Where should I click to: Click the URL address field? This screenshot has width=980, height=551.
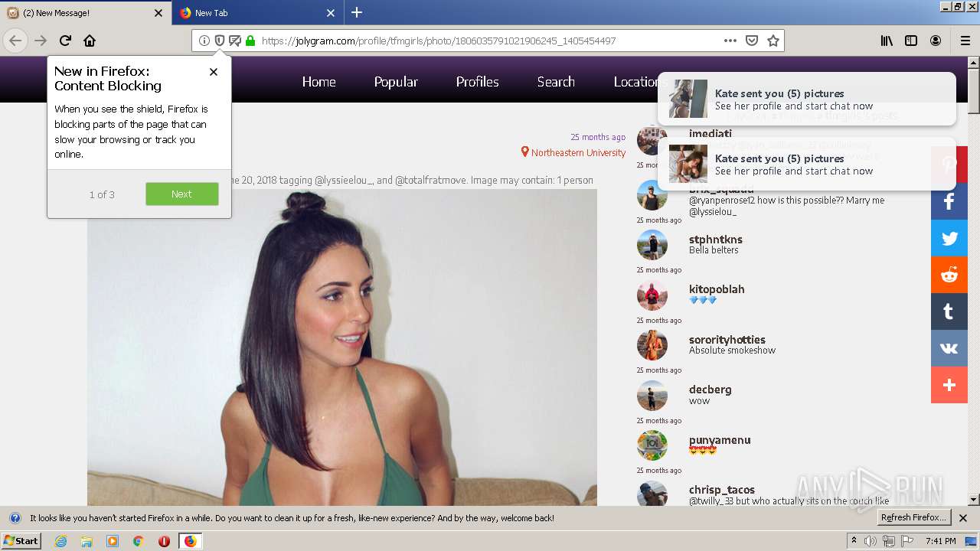pos(488,41)
